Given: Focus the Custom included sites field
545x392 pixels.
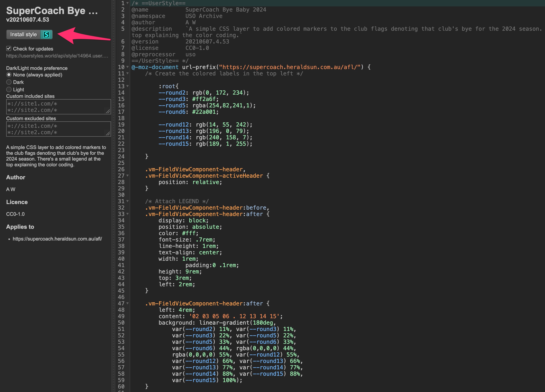Looking at the screenshot, I should click(58, 107).
